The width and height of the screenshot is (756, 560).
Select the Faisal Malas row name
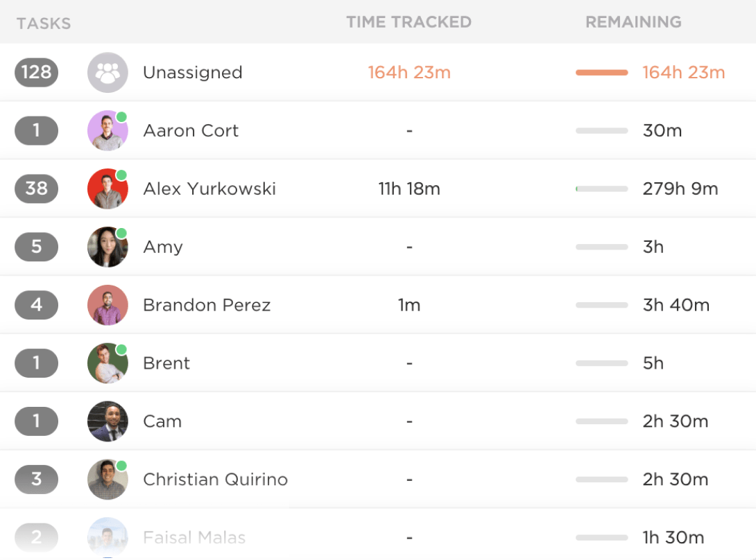[x=194, y=537]
